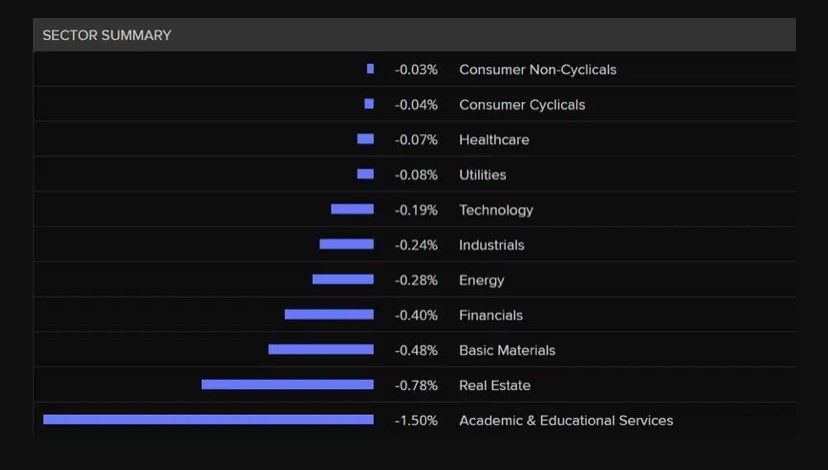
Task: Select the Financials performance bar
Action: click(x=329, y=315)
